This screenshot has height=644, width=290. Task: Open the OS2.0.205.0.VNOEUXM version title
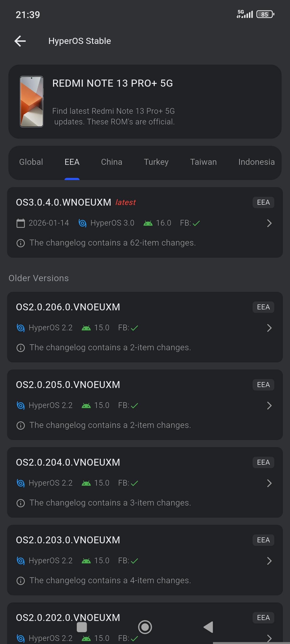[68, 385]
